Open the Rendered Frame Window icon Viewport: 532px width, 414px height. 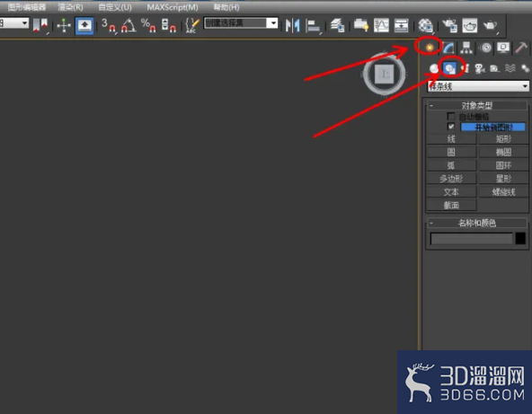(470, 25)
